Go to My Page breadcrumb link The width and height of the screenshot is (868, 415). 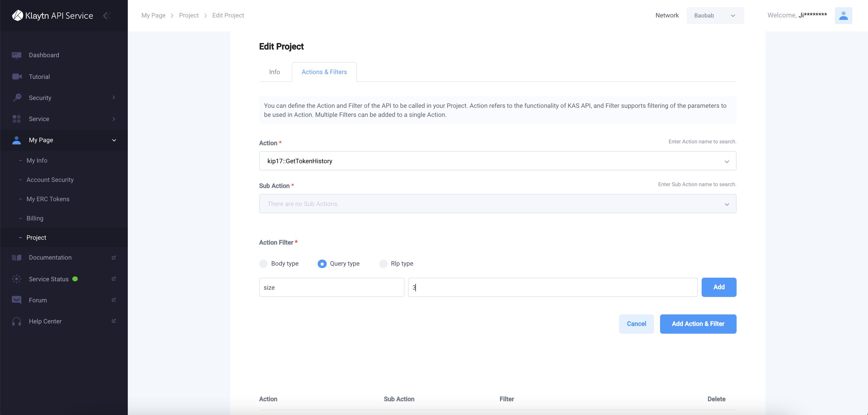tap(153, 15)
